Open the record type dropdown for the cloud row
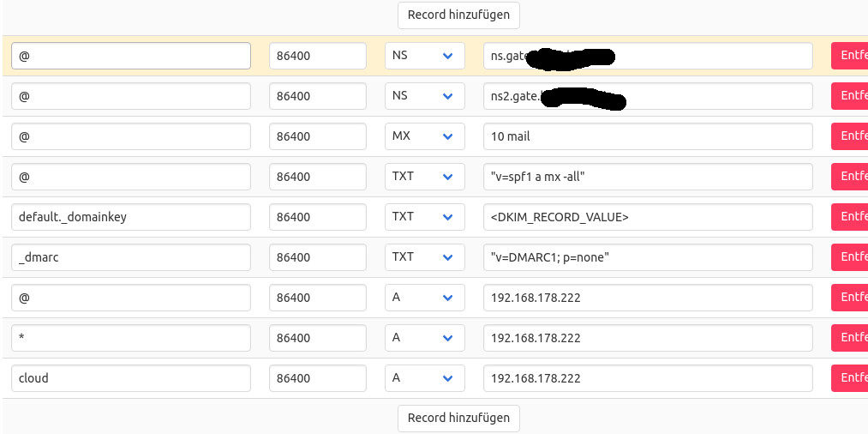The width and height of the screenshot is (868, 434). tap(424, 378)
